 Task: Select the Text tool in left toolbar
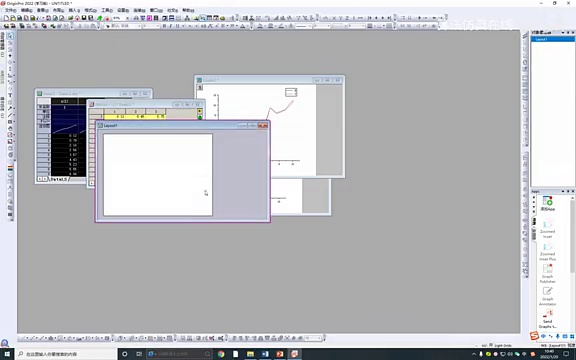tap(10, 95)
